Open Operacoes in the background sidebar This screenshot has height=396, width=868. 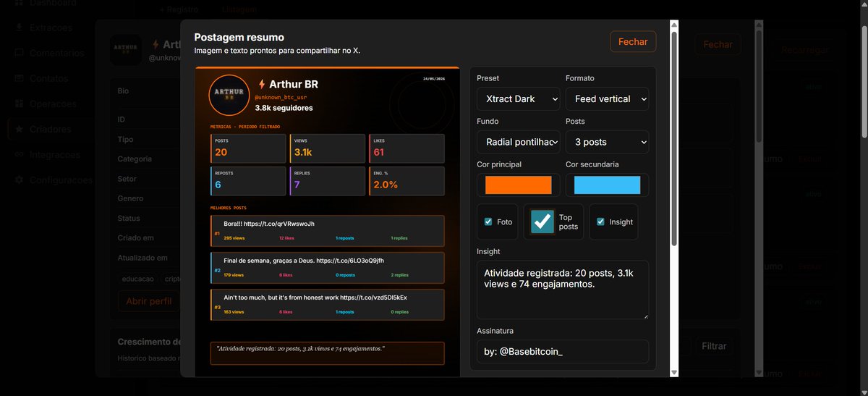click(53, 104)
